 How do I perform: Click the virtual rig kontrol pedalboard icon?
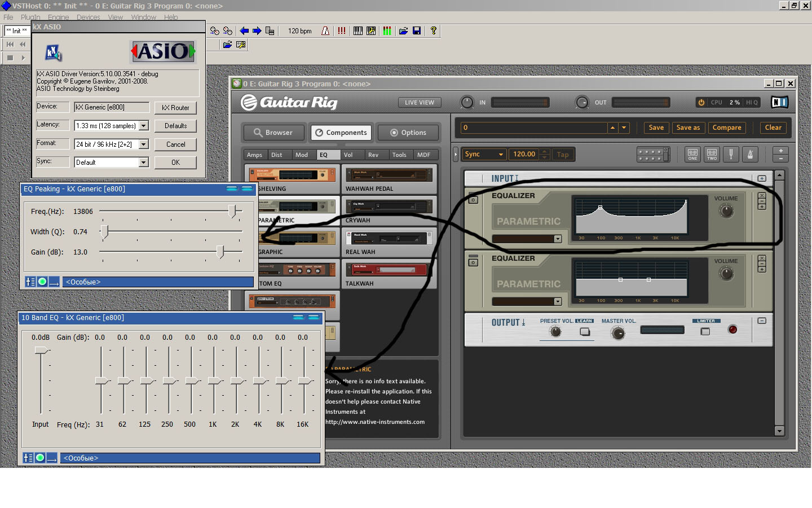(653, 154)
